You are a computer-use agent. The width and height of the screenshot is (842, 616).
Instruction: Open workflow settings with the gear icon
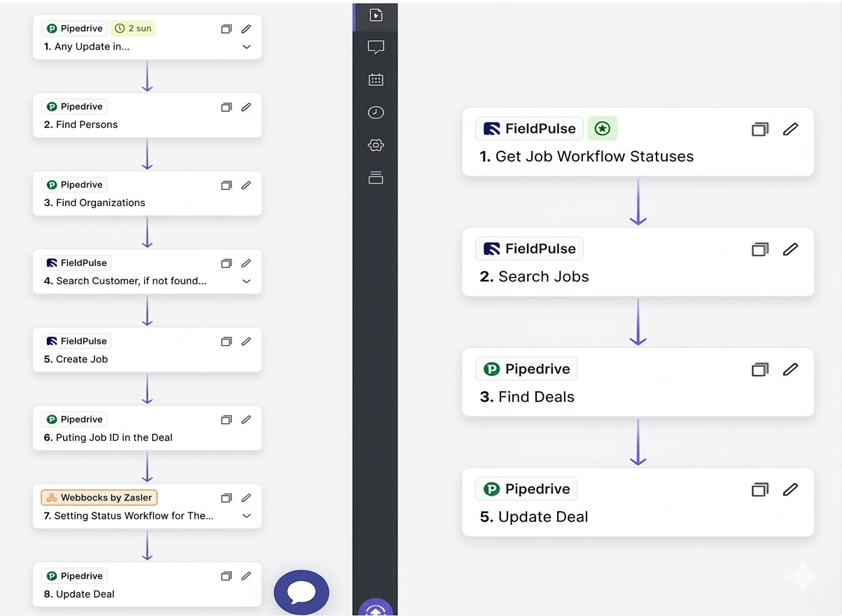tap(376, 145)
